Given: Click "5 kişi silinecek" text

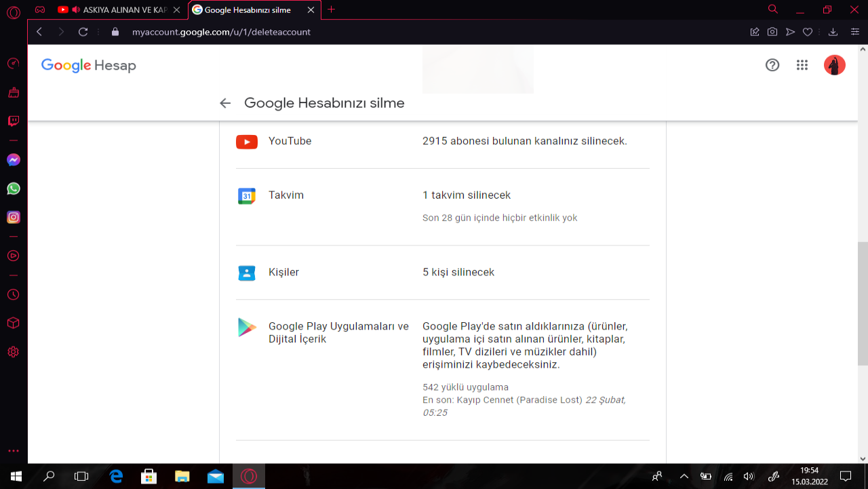Looking at the screenshot, I should pos(458,272).
